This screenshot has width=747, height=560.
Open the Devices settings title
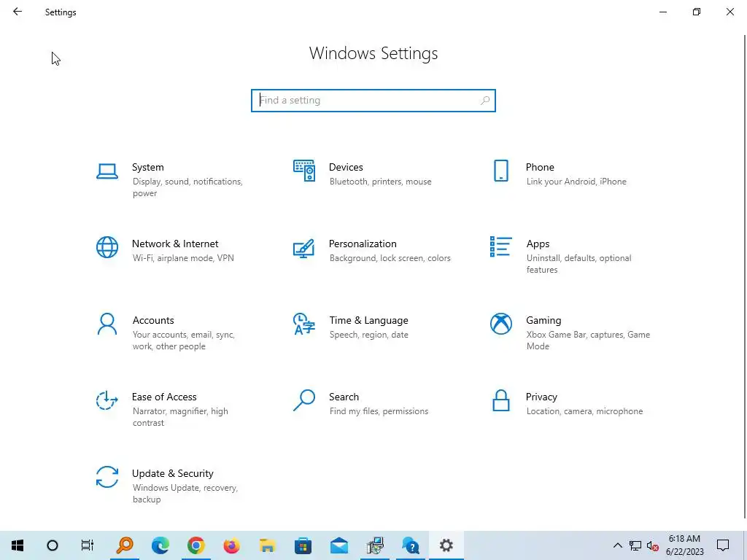coord(346,167)
